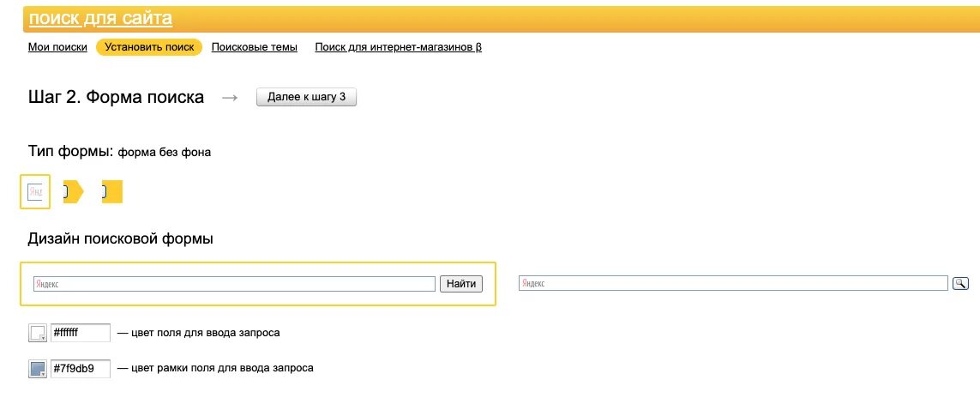This screenshot has height=398, width=980.
Task: Click the "Далее к шагу 3" button
Action: point(306,97)
